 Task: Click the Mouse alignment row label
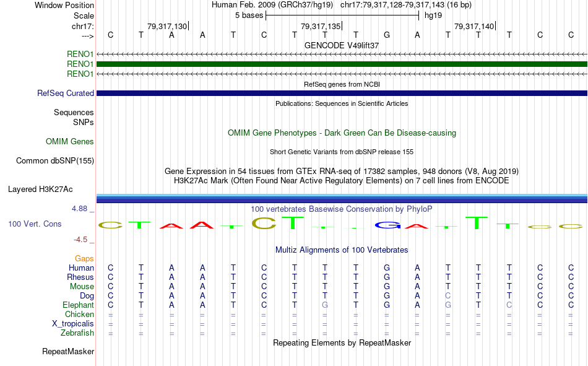click(x=82, y=287)
